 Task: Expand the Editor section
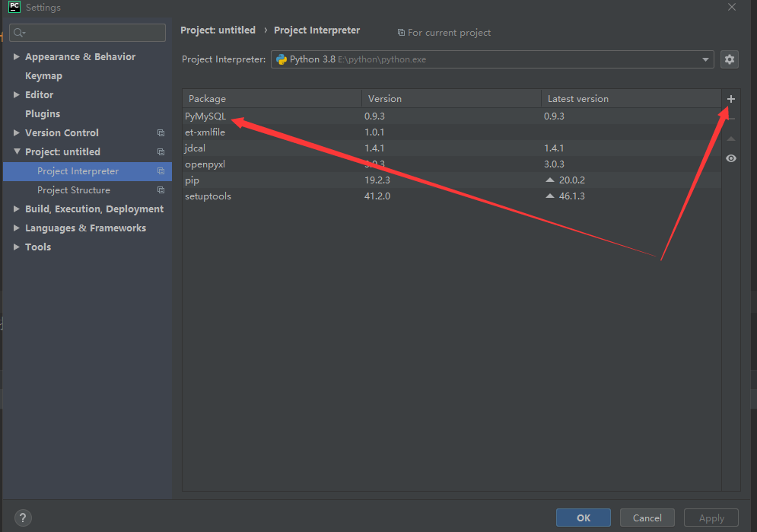17,94
